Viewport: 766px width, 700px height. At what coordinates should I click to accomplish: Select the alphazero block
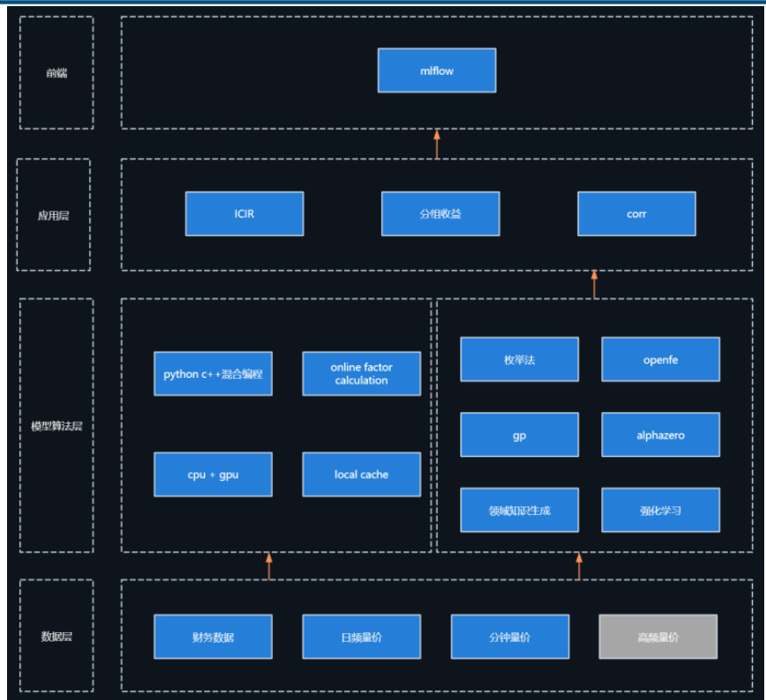[x=660, y=435]
